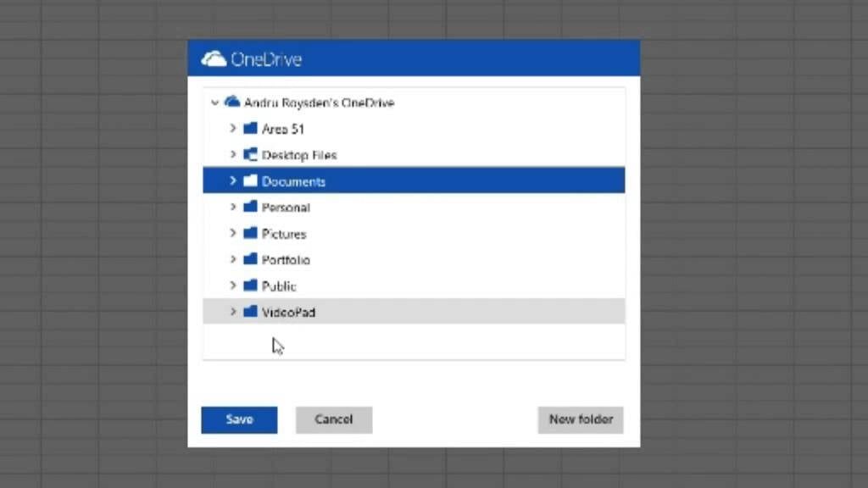Select the Desktop Files folder
This screenshot has height=488, width=868.
click(x=299, y=154)
